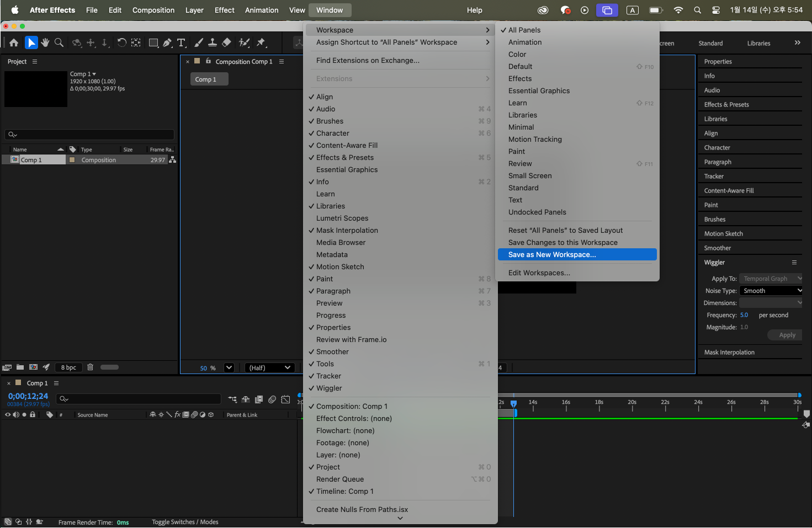The width and height of the screenshot is (812, 528).
Task: Open macOS Spotlight search
Action: tap(698, 10)
